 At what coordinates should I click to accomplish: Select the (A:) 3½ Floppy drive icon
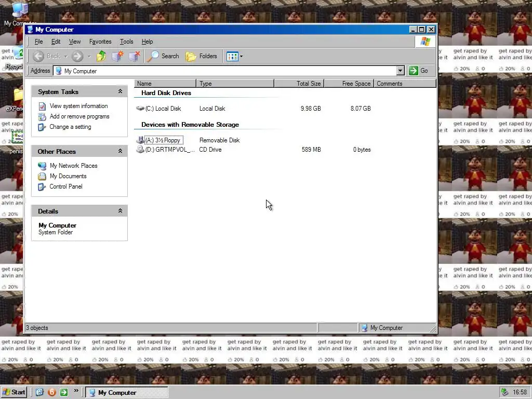coord(140,140)
